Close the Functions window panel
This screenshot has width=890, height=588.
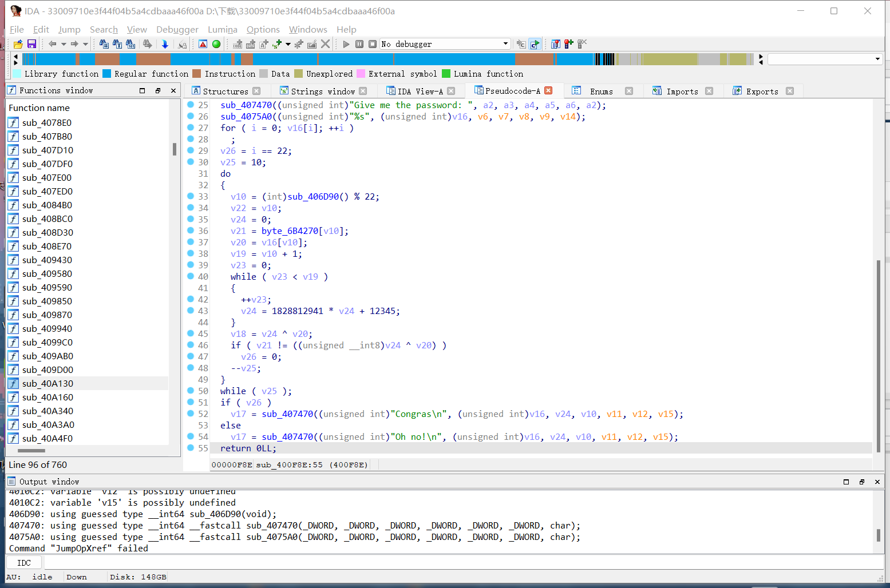pyautogui.click(x=173, y=90)
